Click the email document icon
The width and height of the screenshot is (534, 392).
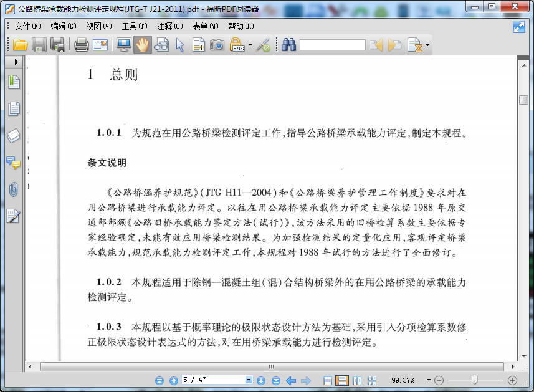(x=100, y=45)
